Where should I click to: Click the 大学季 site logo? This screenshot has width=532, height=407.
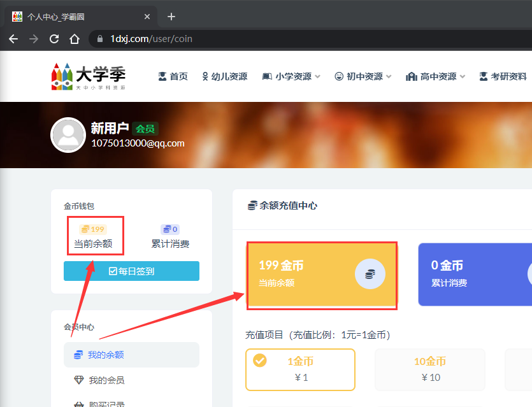[x=89, y=76]
